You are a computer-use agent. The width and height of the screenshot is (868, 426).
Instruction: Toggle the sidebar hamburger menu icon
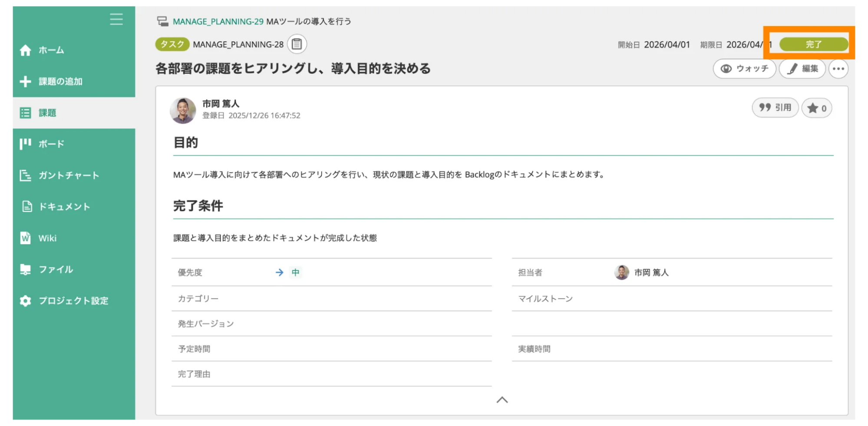tap(116, 19)
